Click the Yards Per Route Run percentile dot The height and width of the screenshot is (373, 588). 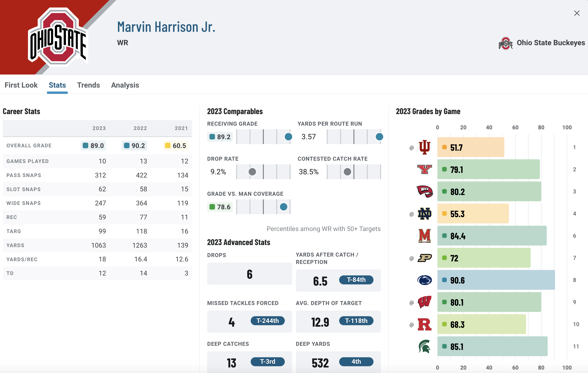pyautogui.click(x=379, y=137)
